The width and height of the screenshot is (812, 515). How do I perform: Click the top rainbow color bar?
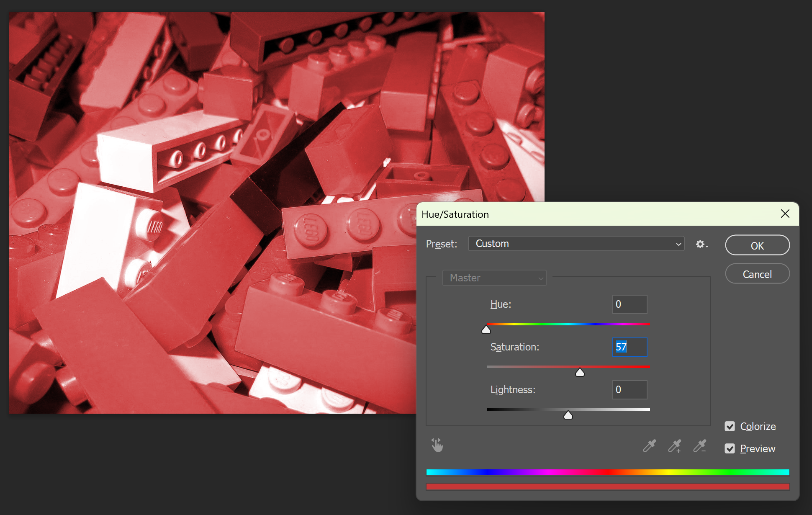click(x=608, y=472)
